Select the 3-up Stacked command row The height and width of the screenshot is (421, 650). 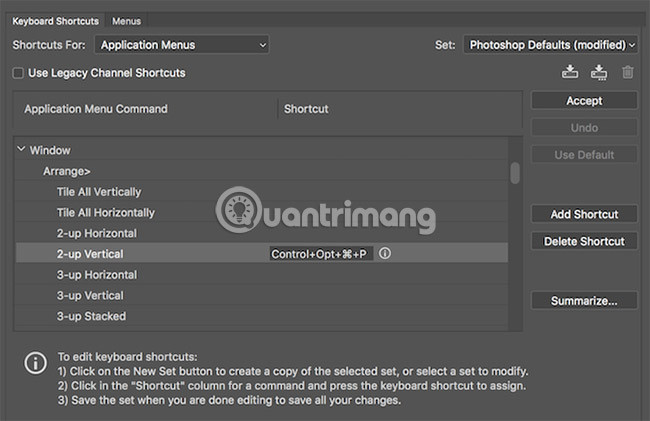click(x=91, y=317)
